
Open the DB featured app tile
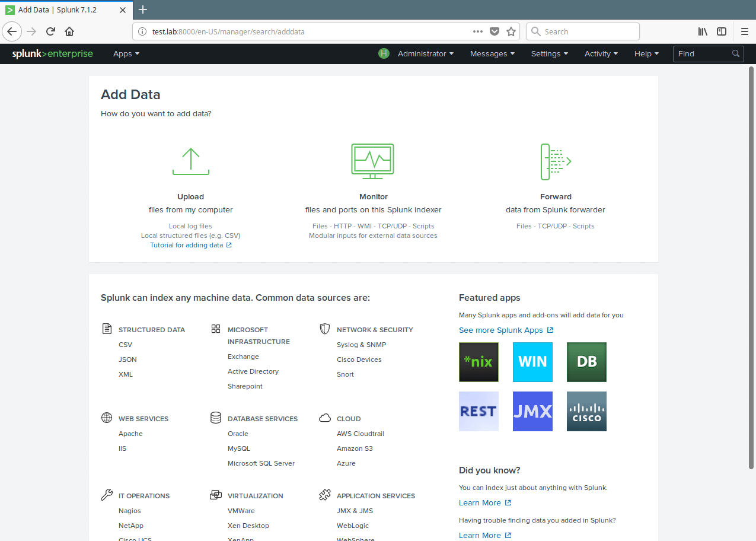(586, 362)
